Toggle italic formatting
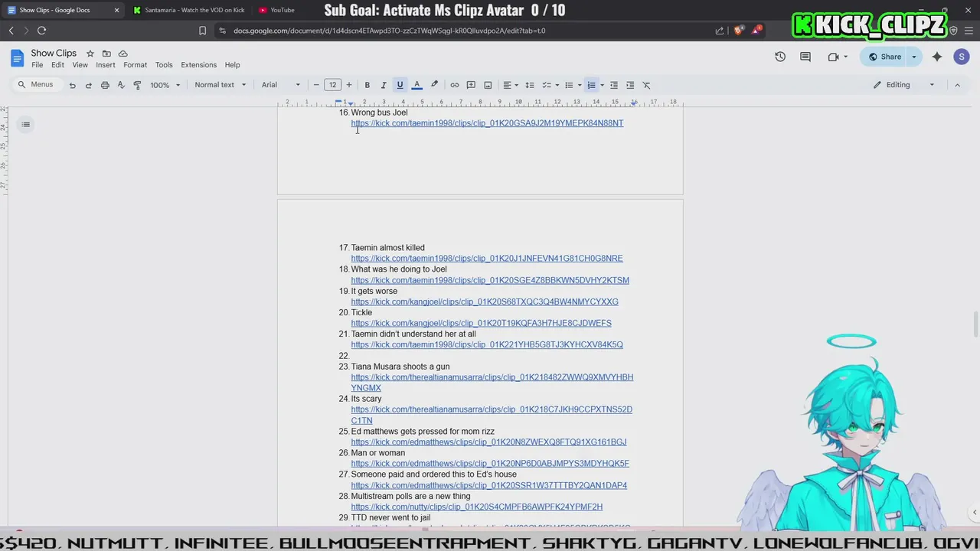980x551 pixels. 384,85
